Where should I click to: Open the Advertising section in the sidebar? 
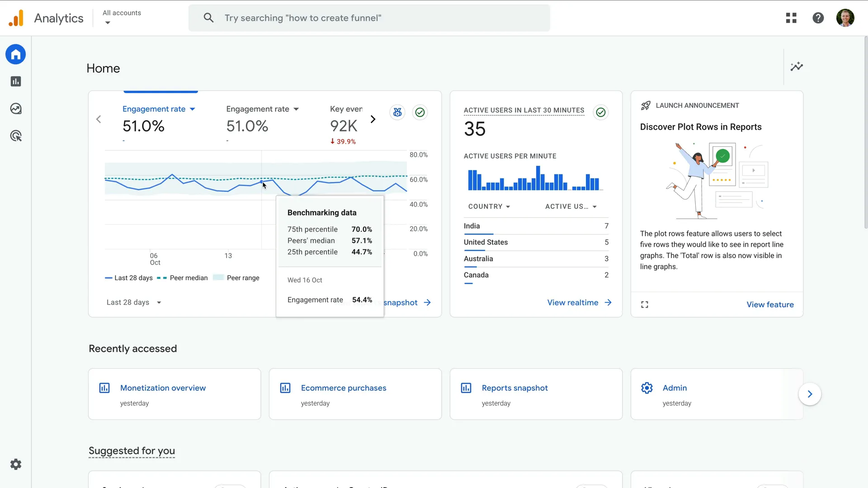[15, 136]
